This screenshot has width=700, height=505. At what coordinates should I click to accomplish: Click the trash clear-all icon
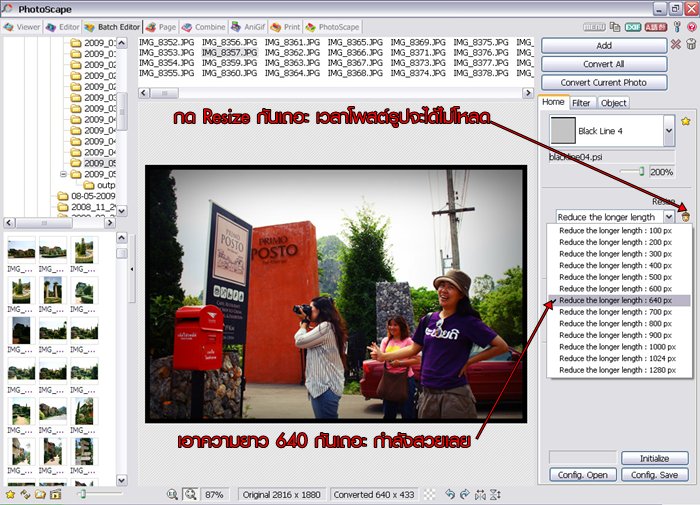691,44
